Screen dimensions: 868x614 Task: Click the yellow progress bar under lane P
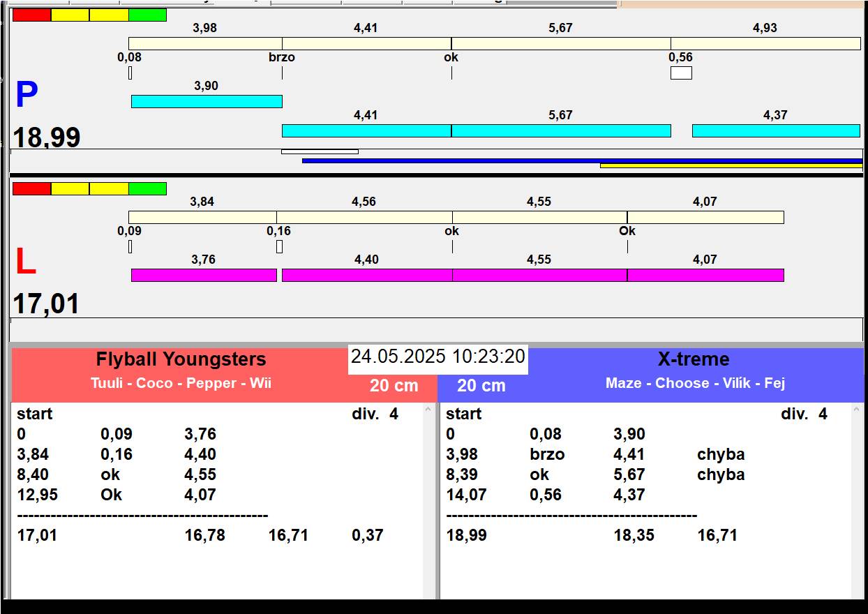click(731, 166)
